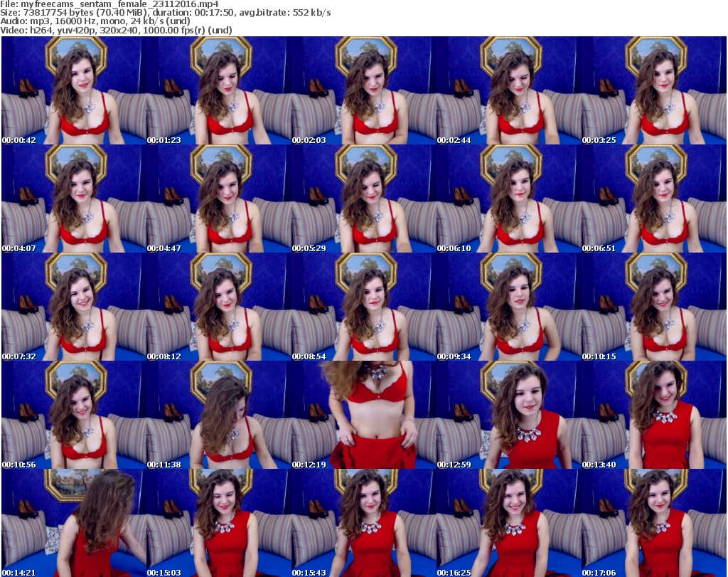This screenshot has height=577, width=728.
Task: Open the thumbnail stamped 00:14:21
Action: [74, 523]
